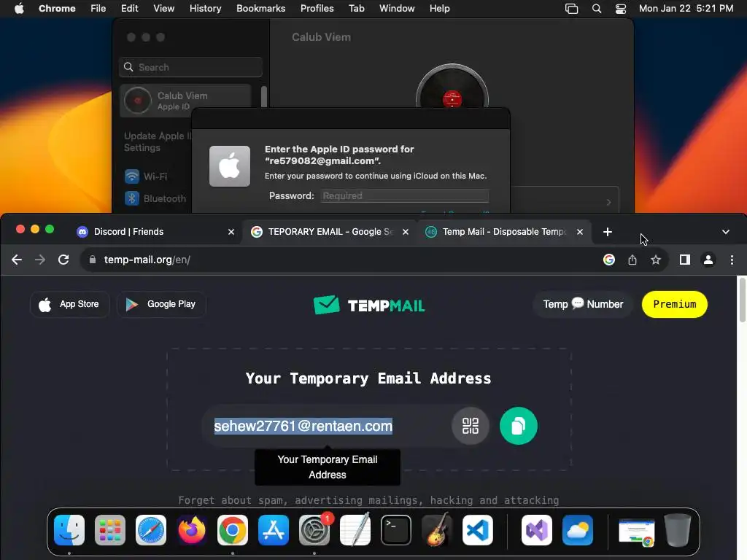Launch Visual Studio Code from the Dock
Viewport: 747px width, 560px height.
tap(478, 530)
